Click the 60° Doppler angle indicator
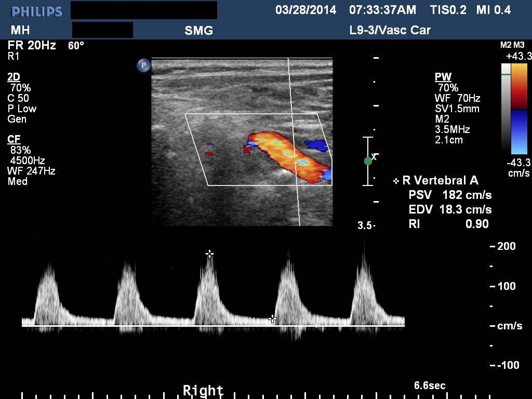Viewport: 532px width, 399px height. tap(76, 46)
